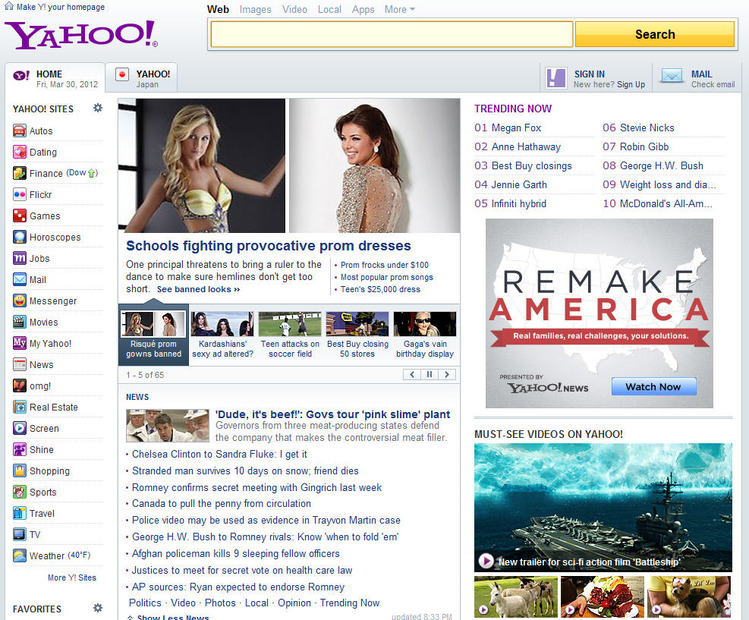
Task: Open the Flickr dots icon
Action: coord(20,194)
